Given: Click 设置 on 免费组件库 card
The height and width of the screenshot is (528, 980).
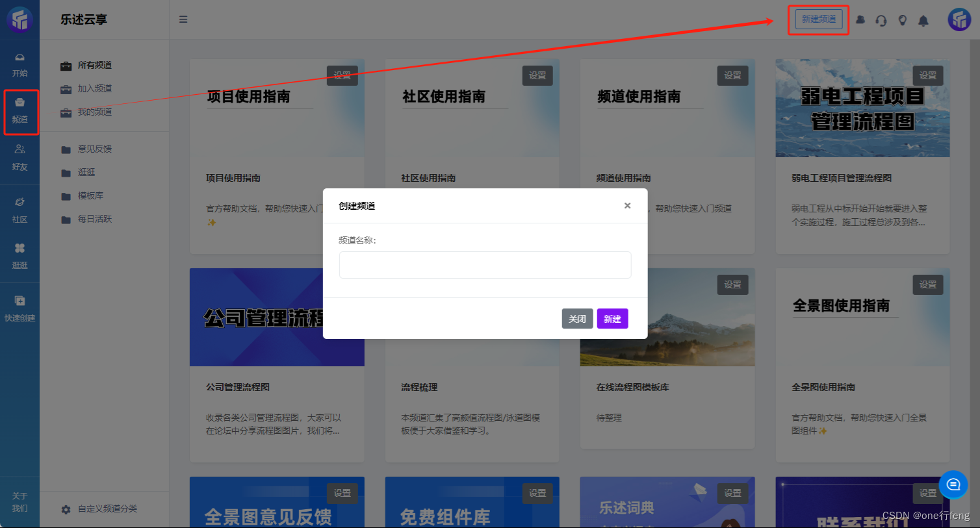Looking at the screenshot, I should coord(537,493).
